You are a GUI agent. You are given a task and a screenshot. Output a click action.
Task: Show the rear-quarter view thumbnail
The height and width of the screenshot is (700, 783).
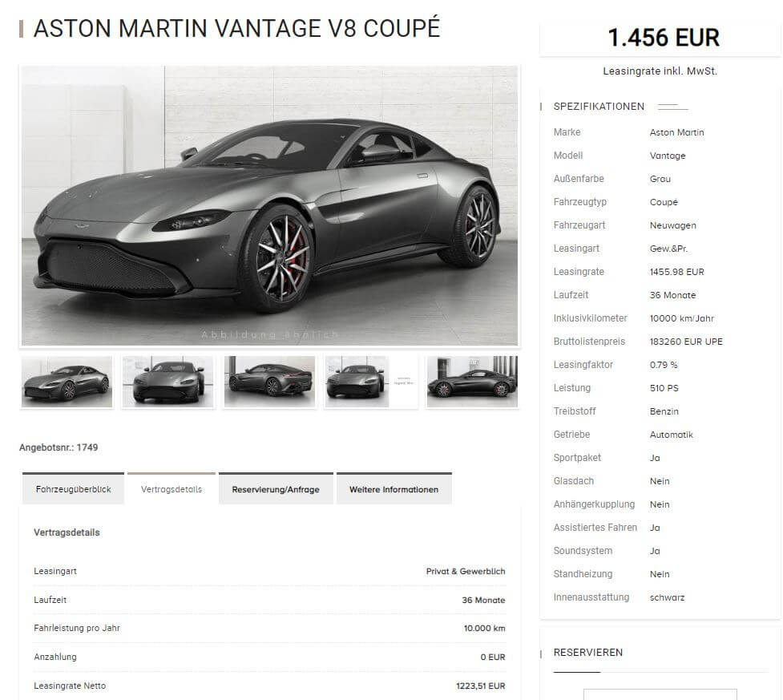(x=269, y=382)
